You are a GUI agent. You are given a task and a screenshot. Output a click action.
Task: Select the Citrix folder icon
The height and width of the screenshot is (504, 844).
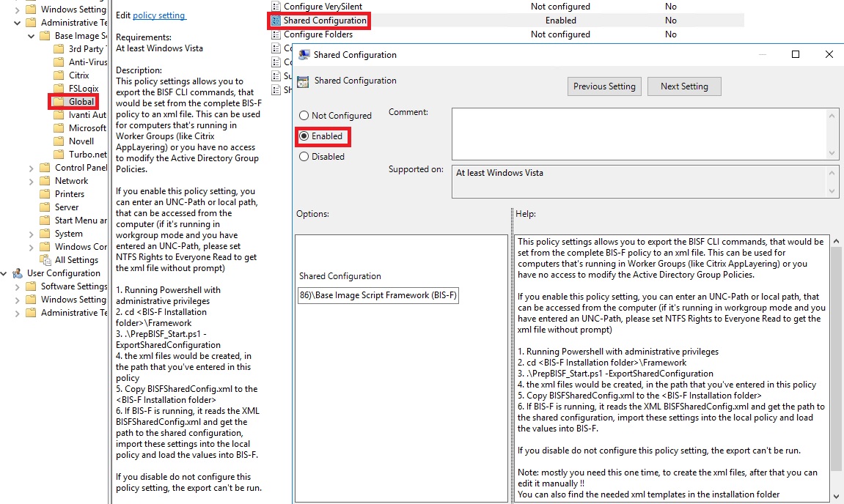point(59,75)
